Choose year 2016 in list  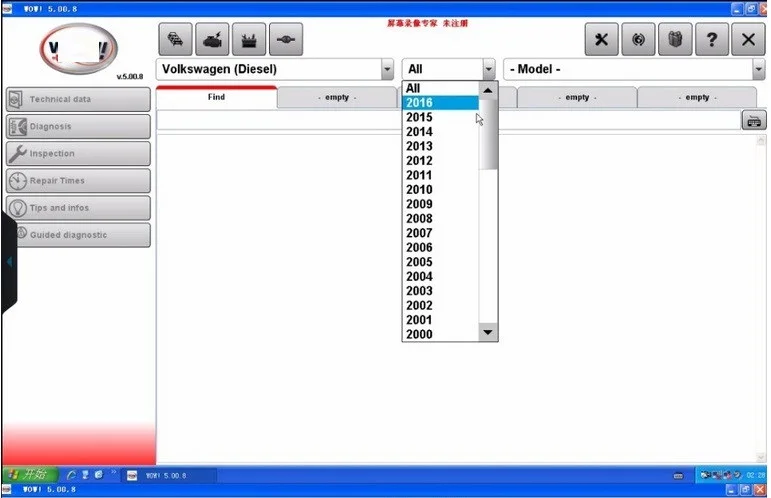click(x=440, y=103)
